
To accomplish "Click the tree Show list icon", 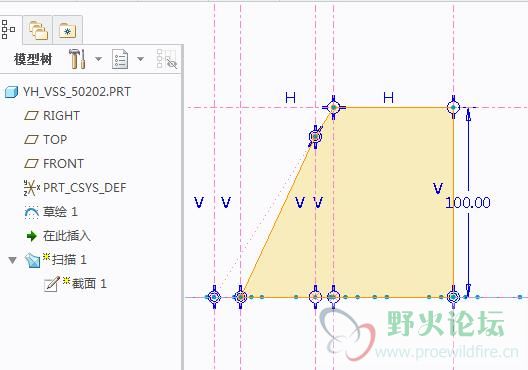I will coord(120,59).
